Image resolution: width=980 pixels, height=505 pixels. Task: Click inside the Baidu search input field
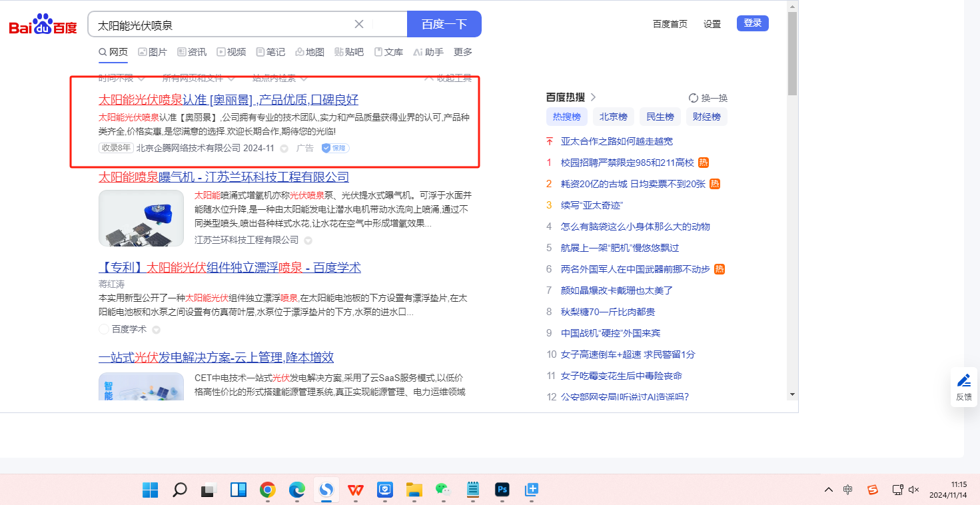click(x=220, y=25)
